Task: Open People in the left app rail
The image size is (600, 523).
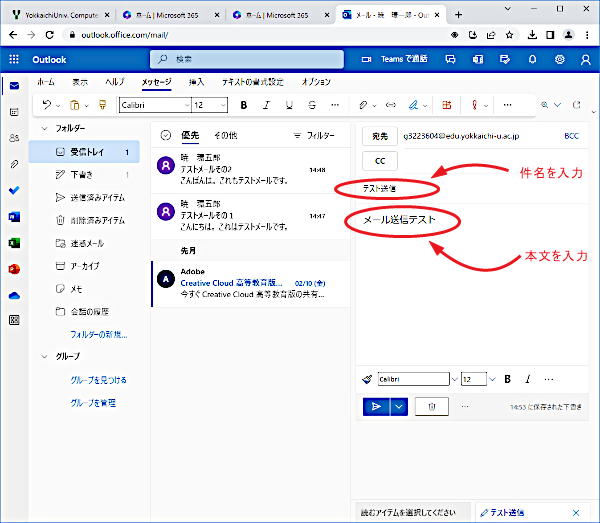Action: pos(14,138)
